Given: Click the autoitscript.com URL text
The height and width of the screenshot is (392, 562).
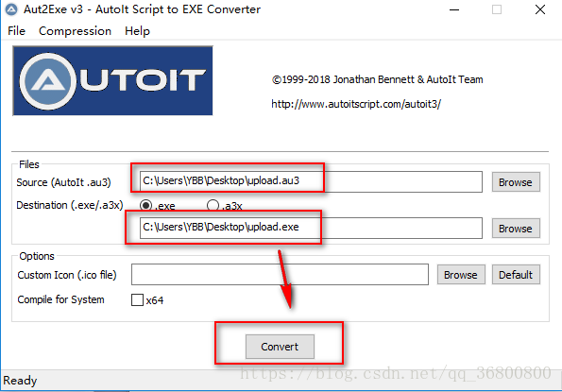Looking at the screenshot, I should 356,104.
